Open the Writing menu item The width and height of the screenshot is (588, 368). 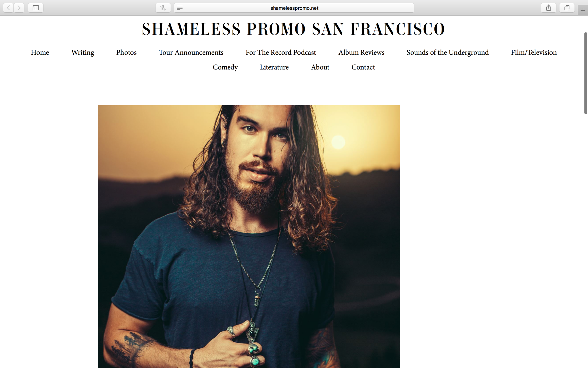83,53
